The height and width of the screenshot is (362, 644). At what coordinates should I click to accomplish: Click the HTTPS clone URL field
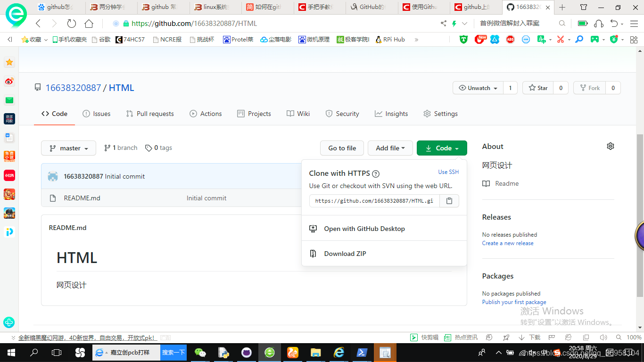pos(374,201)
